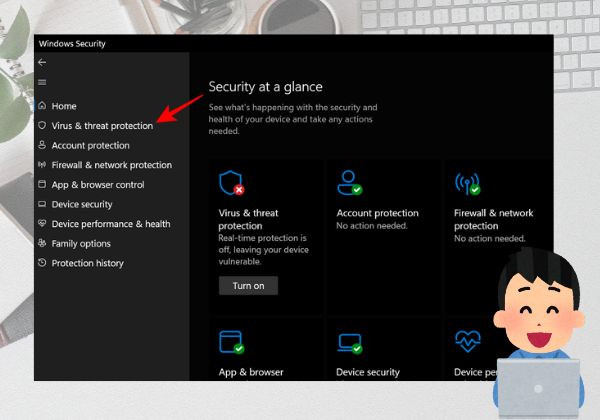600x420 pixels.
Task: Click the Firewall tile antenna icon
Action: point(468,184)
